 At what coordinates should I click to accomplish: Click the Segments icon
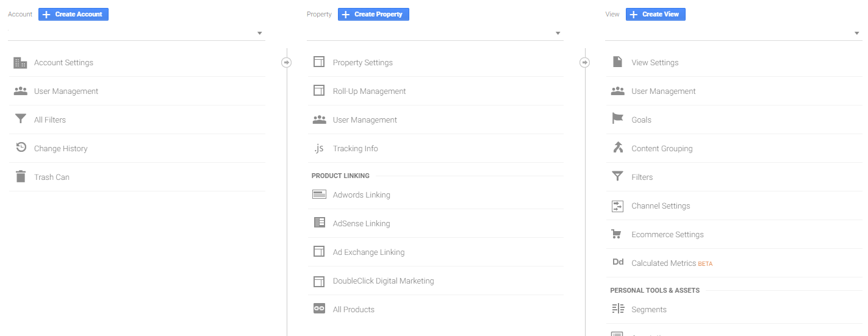(x=617, y=309)
